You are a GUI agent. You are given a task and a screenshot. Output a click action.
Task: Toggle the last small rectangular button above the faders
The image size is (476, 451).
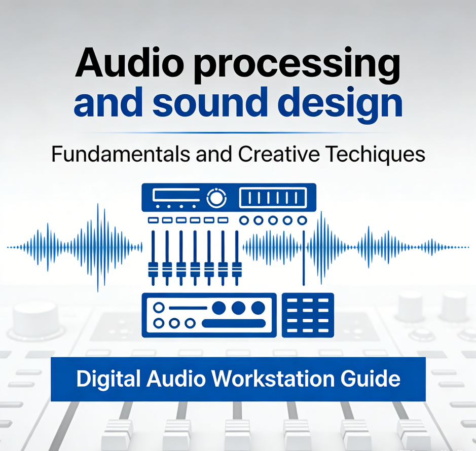click(223, 220)
